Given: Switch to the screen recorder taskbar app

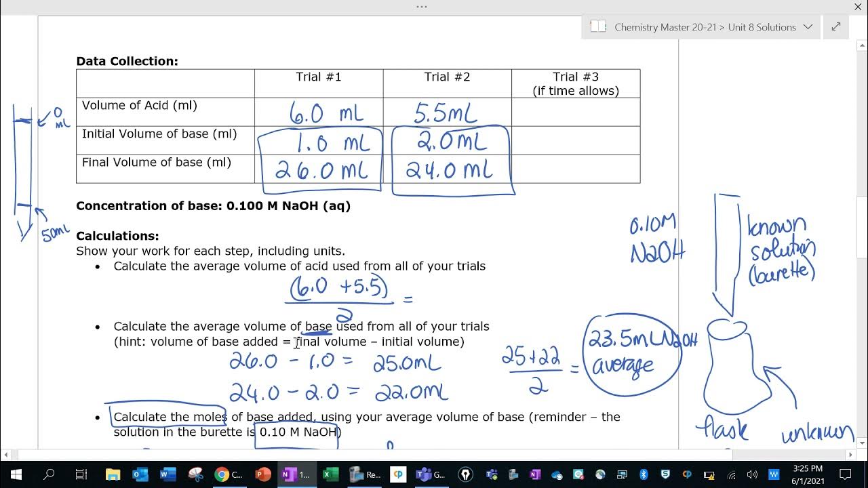Looking at the screenshot, I should point(365,474).
